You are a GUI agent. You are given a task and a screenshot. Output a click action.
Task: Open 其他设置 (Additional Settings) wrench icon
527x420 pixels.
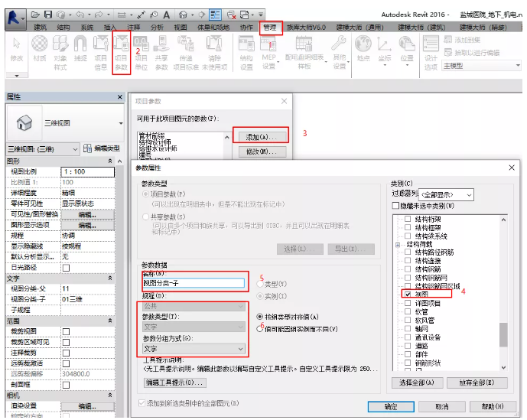[x=339, y=53]
